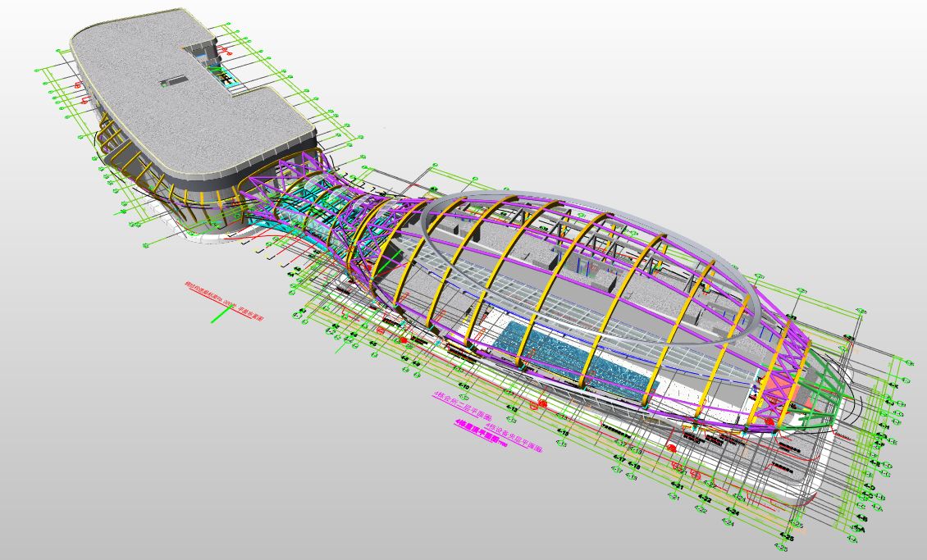The image size is (927, 560).
Task: Pick the black grid label 4-13
Action: pos(511,409)
